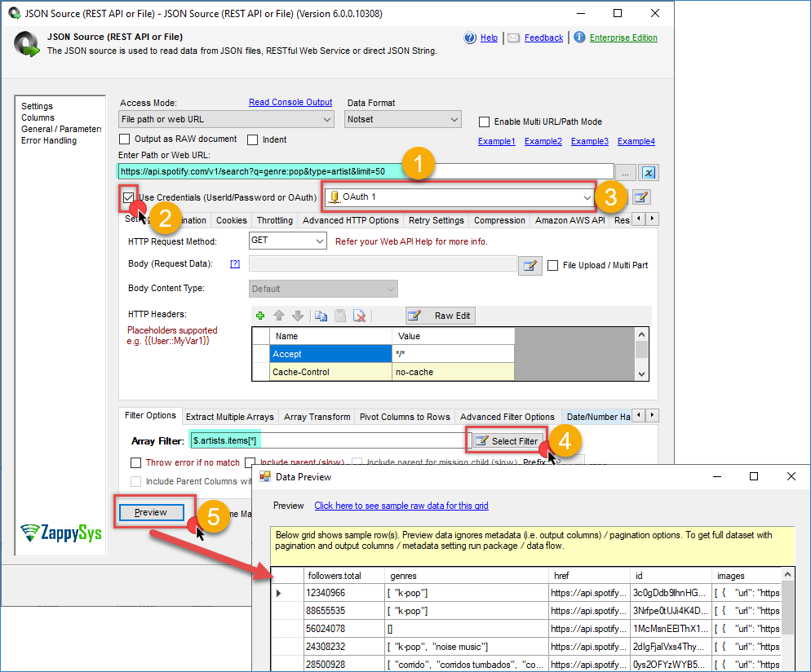The height and width of the screenshot is (672, 811).
Task: Click the row selector arrow in preview grid
Action: [x=278, y=593]
